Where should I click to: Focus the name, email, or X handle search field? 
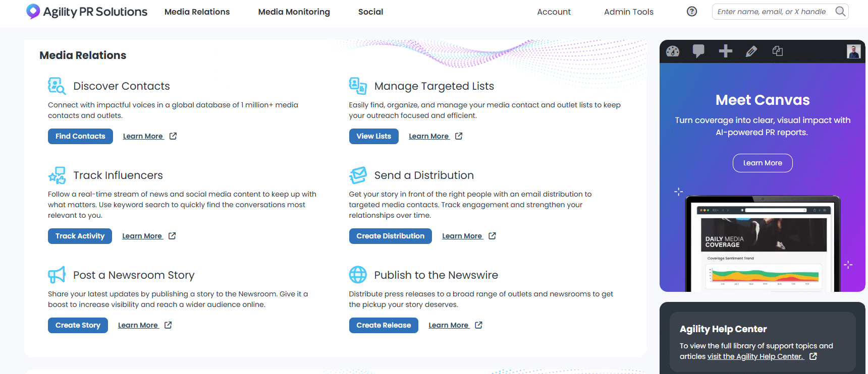pos(772,12)
